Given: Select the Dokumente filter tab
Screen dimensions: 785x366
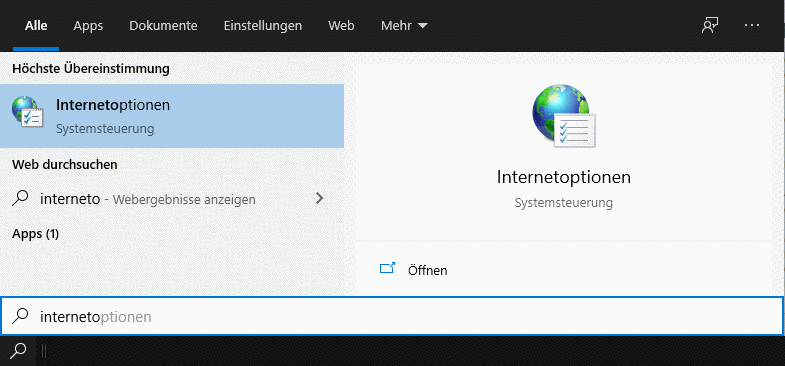Looking at the screenshot, I should 163,26.
